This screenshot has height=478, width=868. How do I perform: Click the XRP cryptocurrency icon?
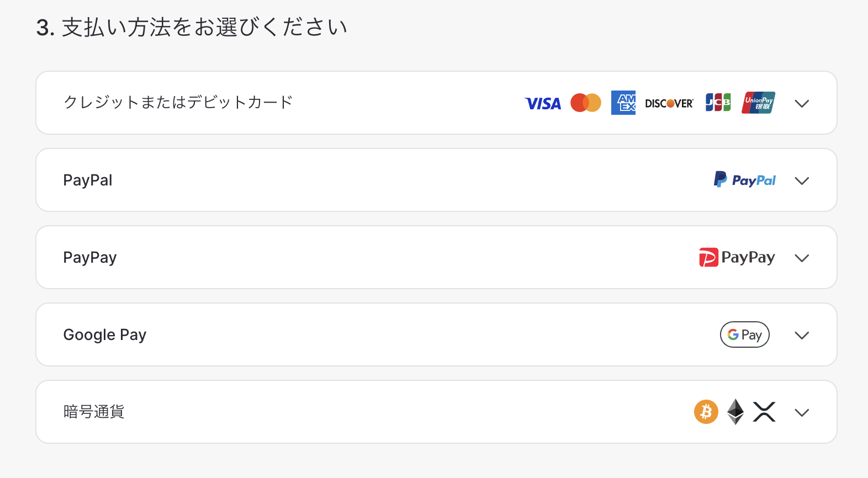pyautogui.click(x=764, y=412)
